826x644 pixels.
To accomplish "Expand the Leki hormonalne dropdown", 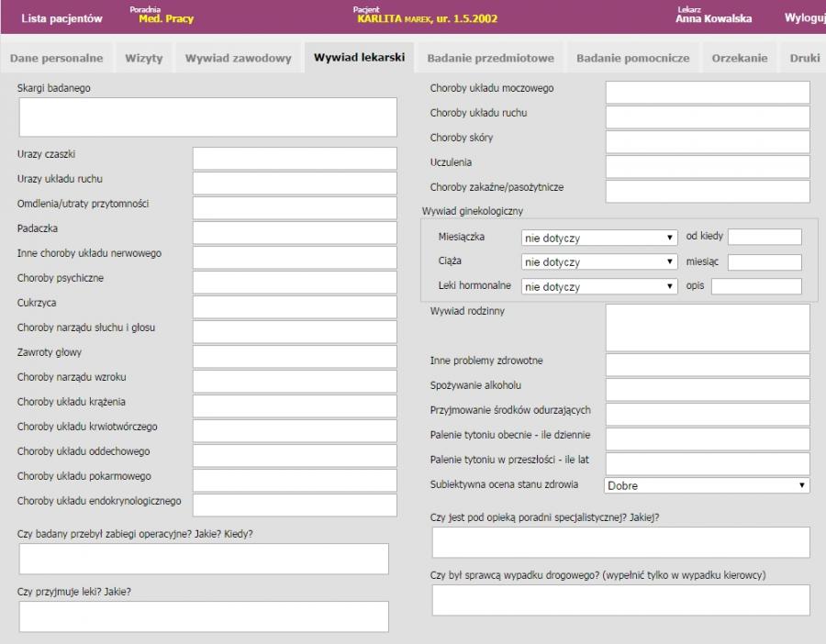I will [599, 286].
